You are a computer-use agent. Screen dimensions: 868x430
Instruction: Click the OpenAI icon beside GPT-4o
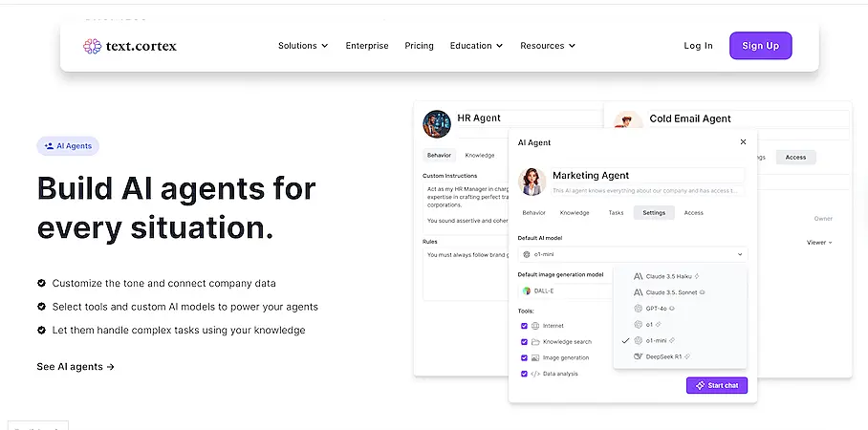point(639,309)
